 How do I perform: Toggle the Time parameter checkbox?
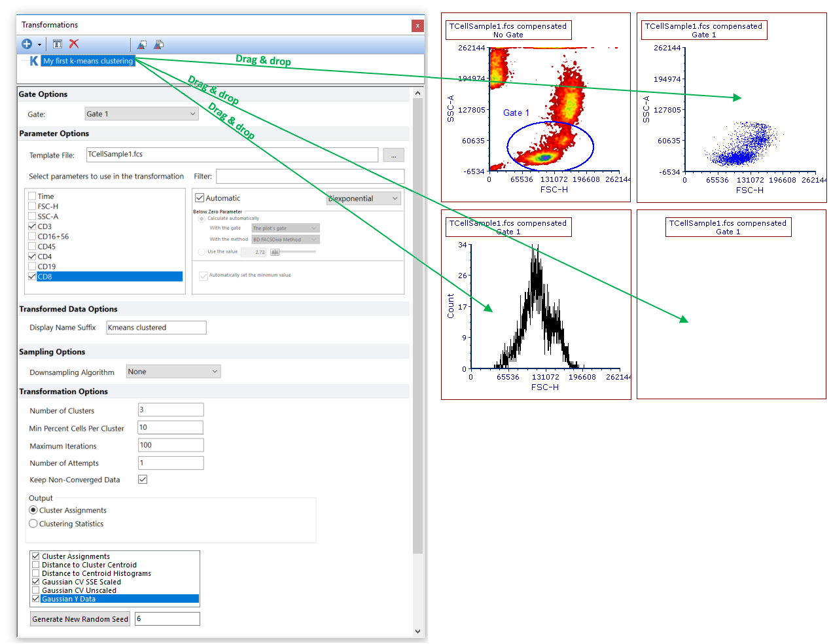click(x=32, y=196)
